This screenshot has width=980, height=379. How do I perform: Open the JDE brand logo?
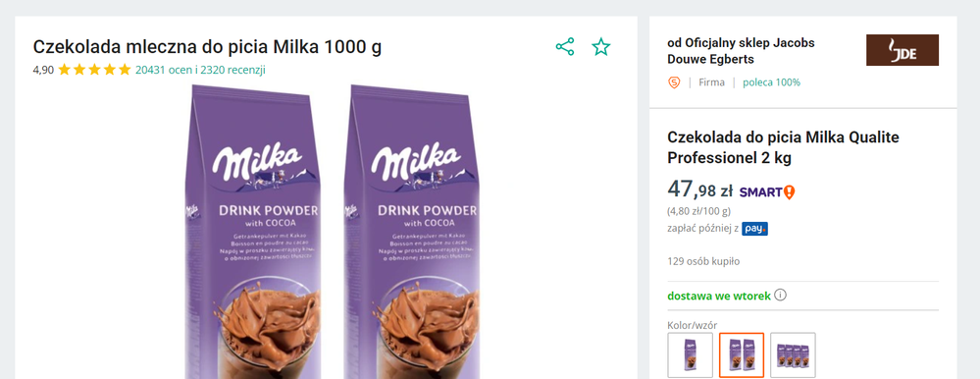902,50
